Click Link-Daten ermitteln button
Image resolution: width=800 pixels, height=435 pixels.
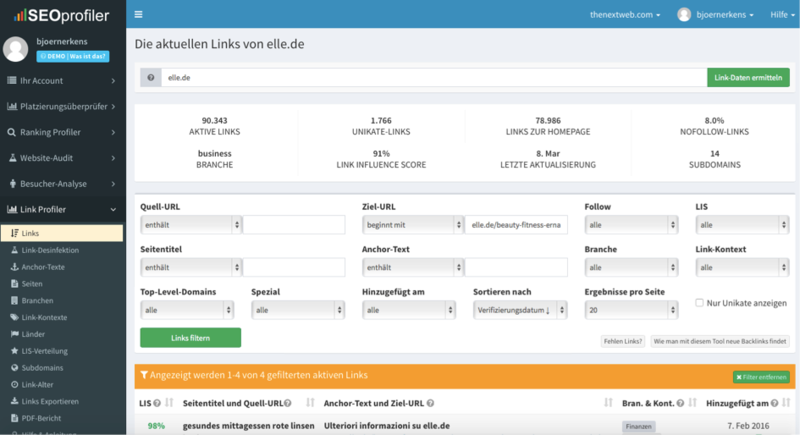pyautogui.click(x=748, y=78)
